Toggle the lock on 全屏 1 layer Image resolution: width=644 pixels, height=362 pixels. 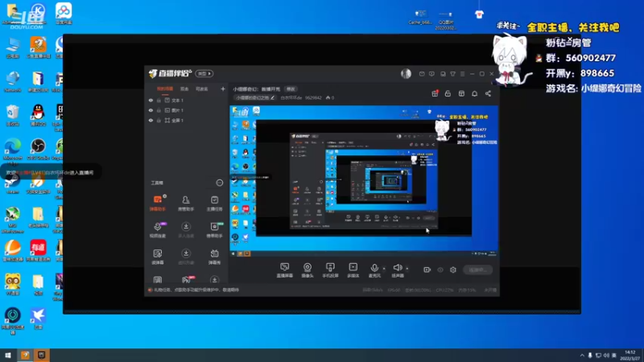click(x=159, y=120)
